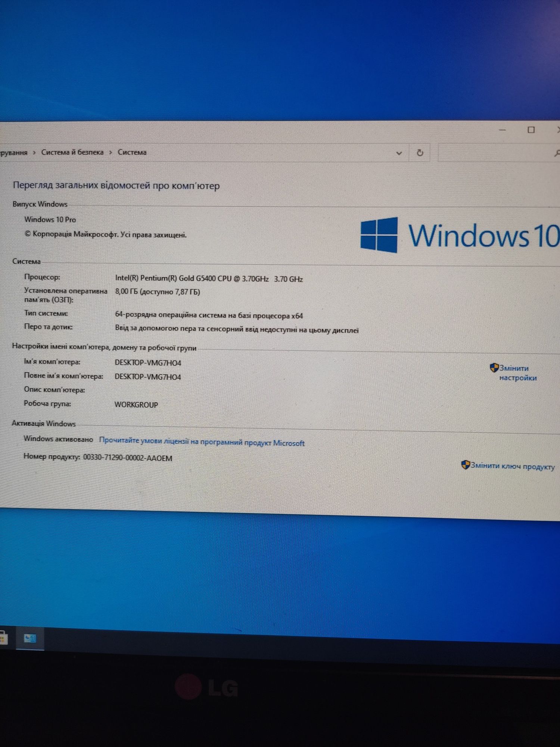Select product ID '00330-71290-00002-AAOEM'
The image size is (560, 747).
[x=128, y=458]
